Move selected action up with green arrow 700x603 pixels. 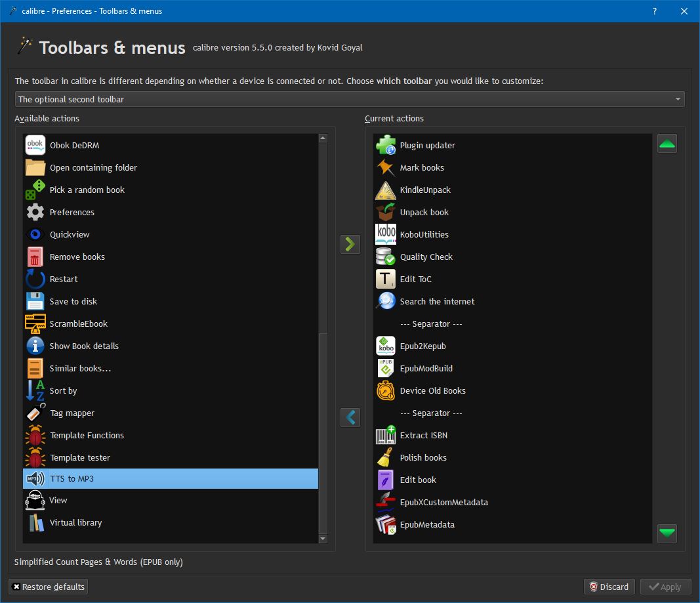[x=667, y=144]
